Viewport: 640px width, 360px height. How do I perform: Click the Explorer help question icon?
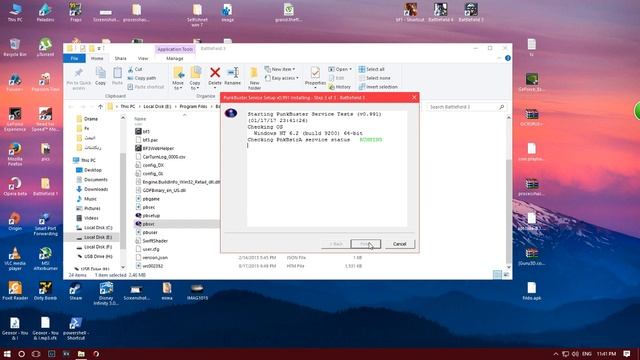[508, 58]
